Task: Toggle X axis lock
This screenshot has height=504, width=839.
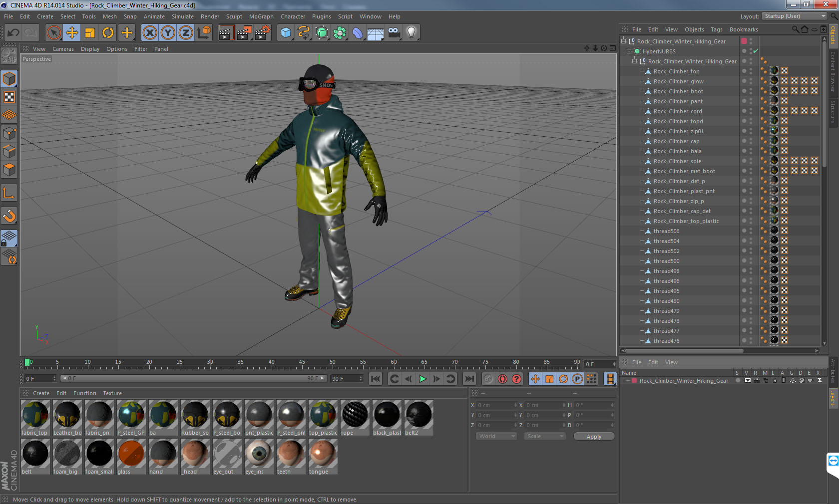Action: coord(150,33)
